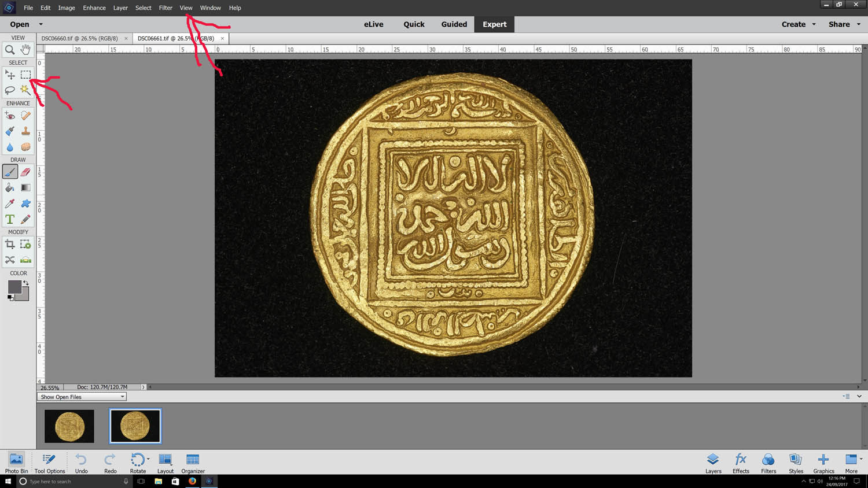868x488 pixels.
Task: Toggle the Graphics panel
Action: tap(823, 463)
